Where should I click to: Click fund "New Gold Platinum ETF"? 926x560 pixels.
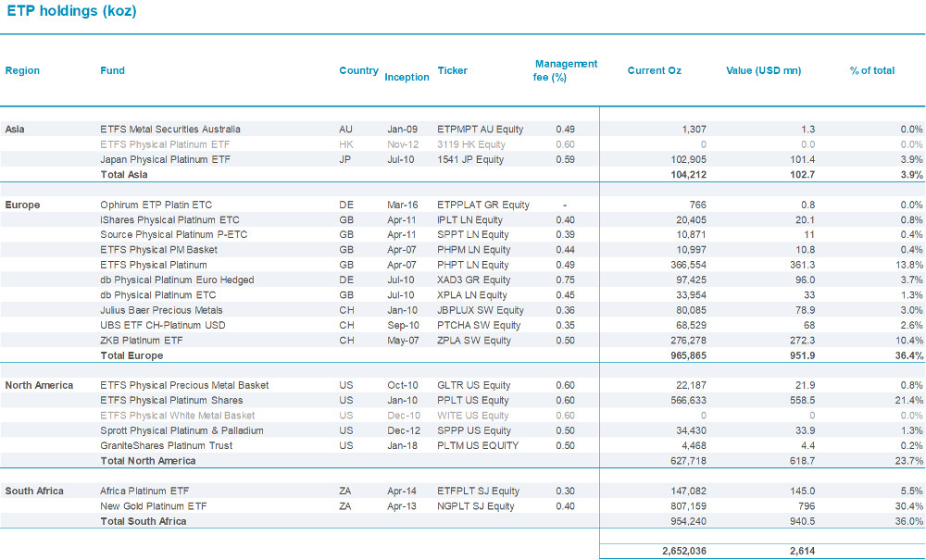tap(154, 507)
